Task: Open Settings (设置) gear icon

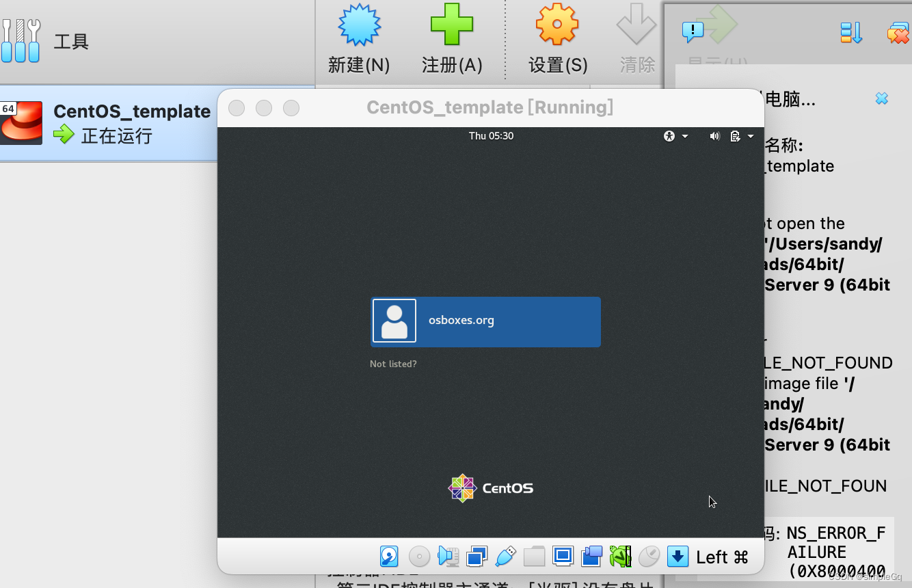Action: click(x=557, y=25)
